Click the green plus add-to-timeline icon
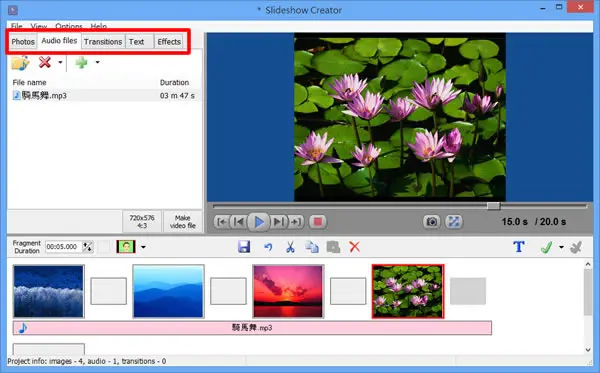This screenshot has width=600, height=373. click(x=81, y=62)
